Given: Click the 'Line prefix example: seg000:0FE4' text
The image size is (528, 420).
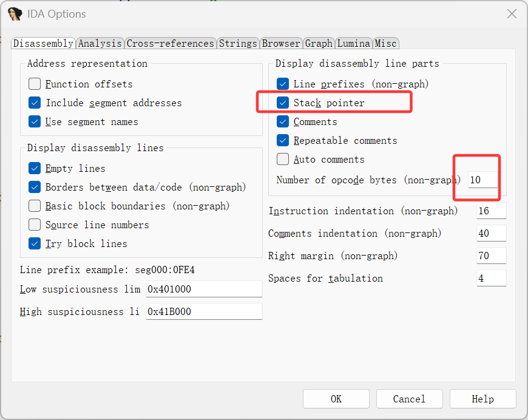Looking at the screenshot, I should [107, 270].
